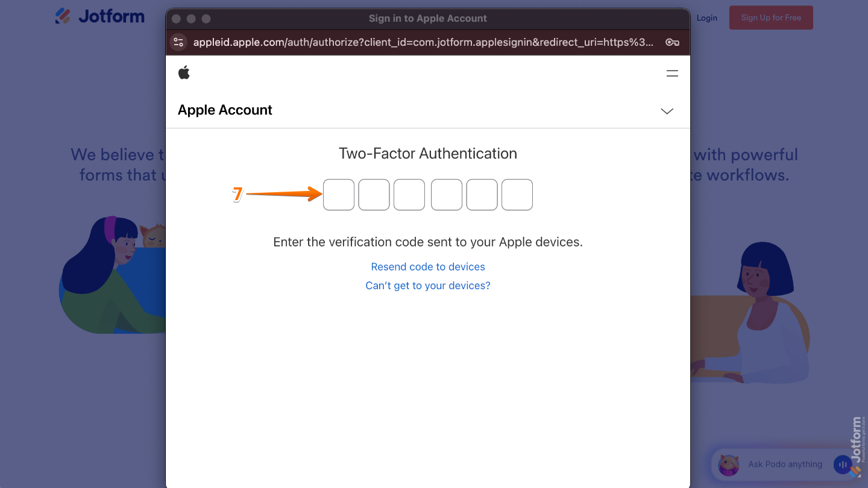Click the blue voice input icon next to Podo
The width and height of the screenshot is (868, 488).
click(x=842, y=465)
